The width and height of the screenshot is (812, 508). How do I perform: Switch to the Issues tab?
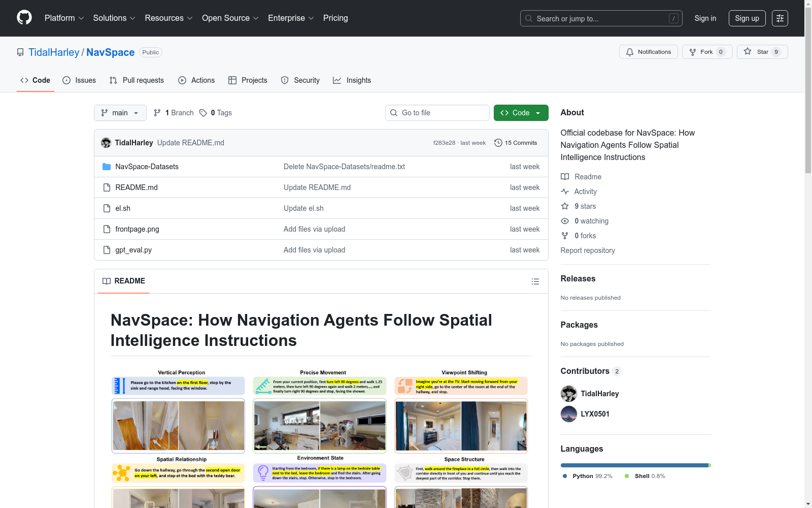tap(79, 80)
